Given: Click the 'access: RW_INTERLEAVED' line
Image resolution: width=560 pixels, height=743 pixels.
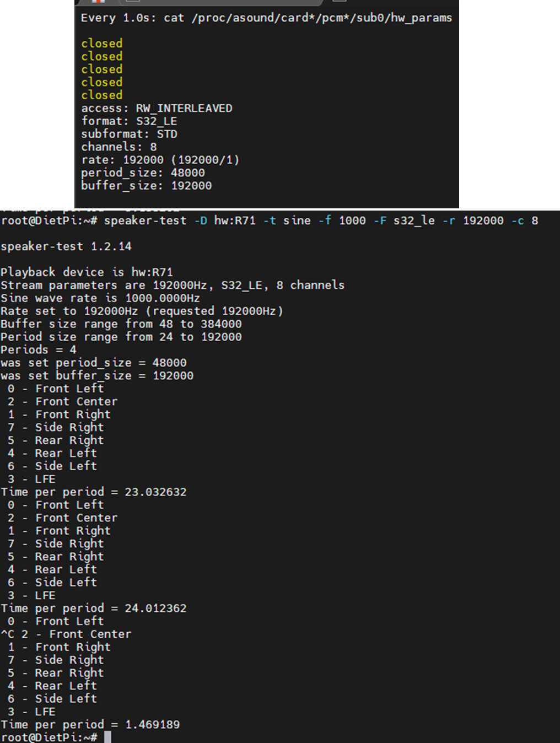Looking at the screenshot, I should click(157, 108).
